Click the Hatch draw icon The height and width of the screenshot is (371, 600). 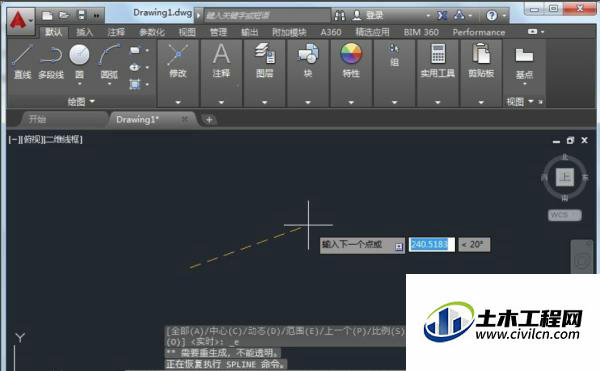tap(135, 84)
